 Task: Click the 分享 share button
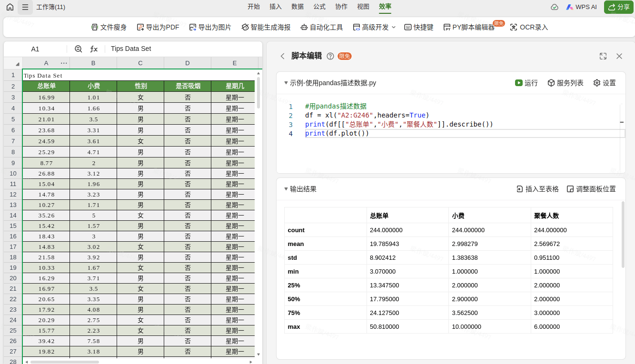(x=618, y=7)
